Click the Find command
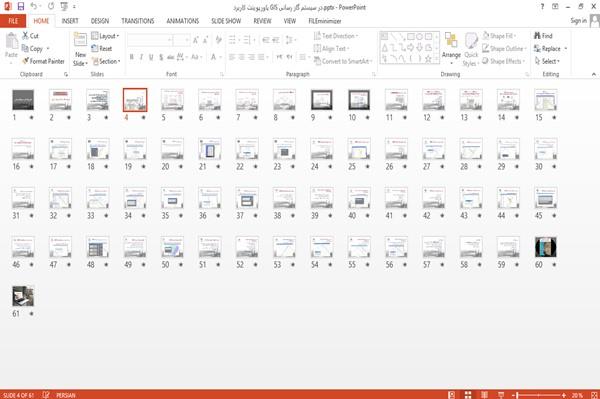Viewport: 600px width, 399px height. pyautogui.click(x=543, y=36)
